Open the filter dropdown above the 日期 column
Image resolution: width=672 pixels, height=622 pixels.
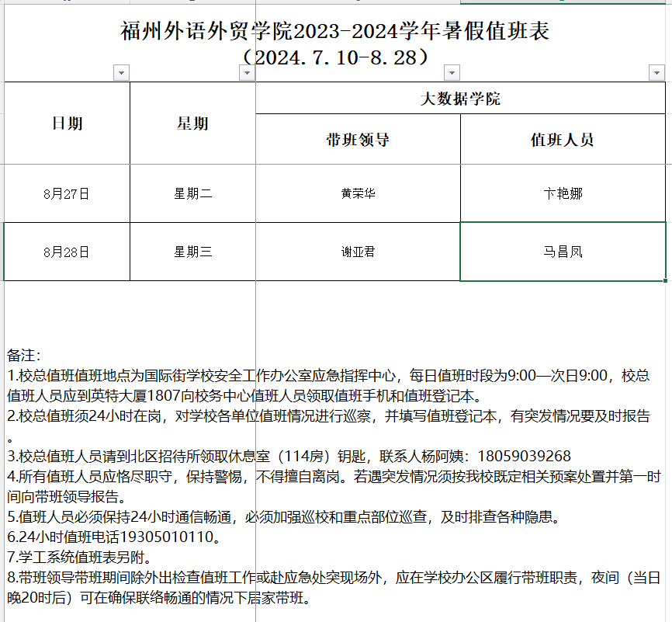[121, 73]
